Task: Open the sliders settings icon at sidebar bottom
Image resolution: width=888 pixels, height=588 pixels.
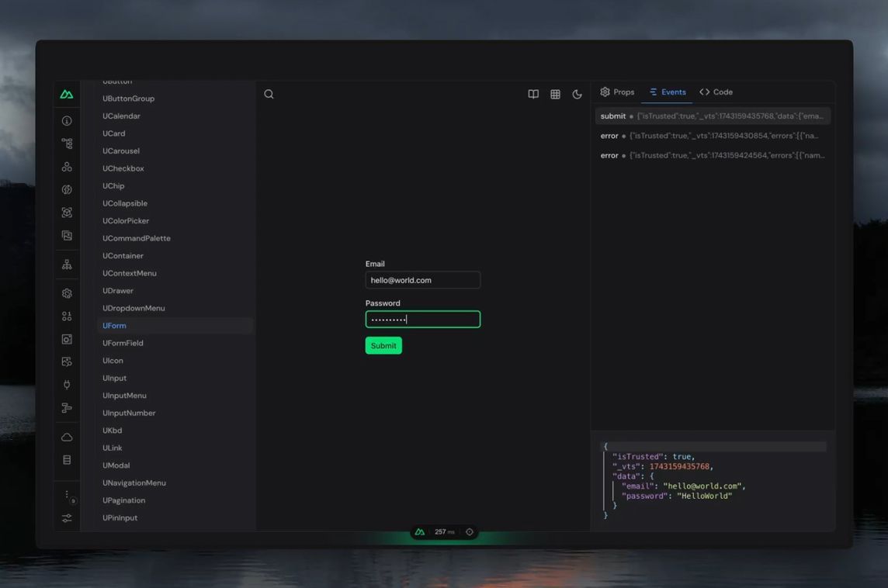Action: coord(67,518)
